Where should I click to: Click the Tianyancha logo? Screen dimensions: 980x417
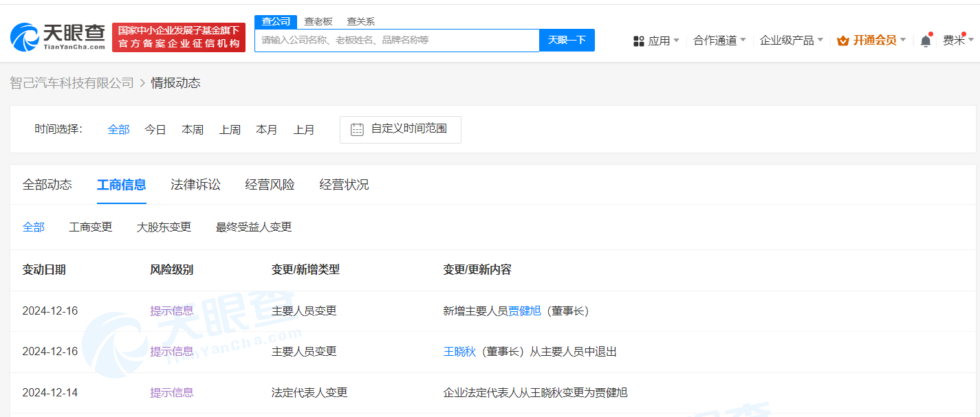click(58, 37)
